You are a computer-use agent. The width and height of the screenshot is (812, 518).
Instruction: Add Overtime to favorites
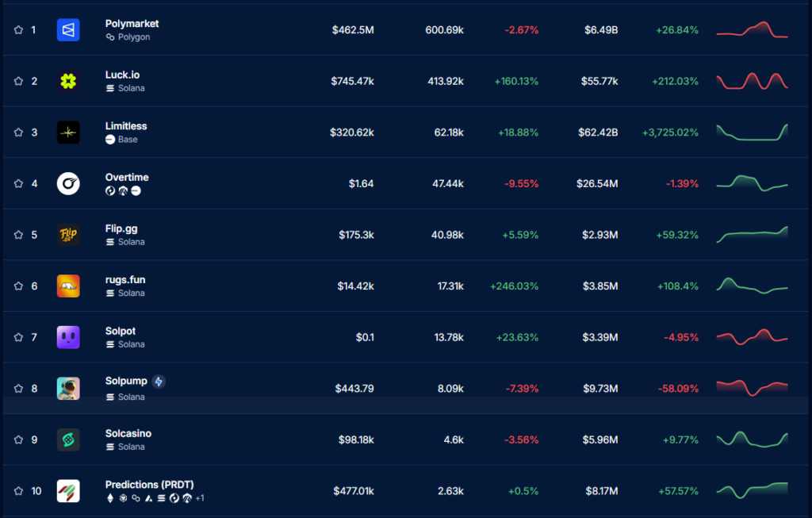(x=19, y=184)
